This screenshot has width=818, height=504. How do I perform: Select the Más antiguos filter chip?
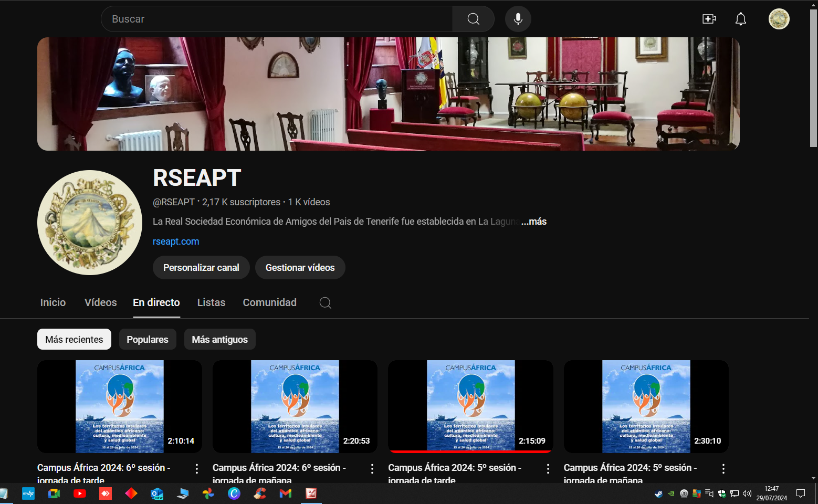[x=219, y=339]
